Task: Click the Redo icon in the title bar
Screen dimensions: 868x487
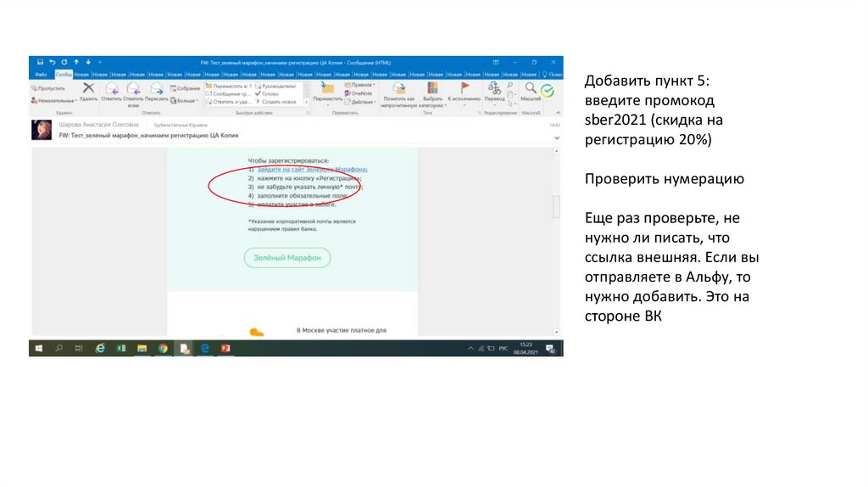Action: click(64, 62)
